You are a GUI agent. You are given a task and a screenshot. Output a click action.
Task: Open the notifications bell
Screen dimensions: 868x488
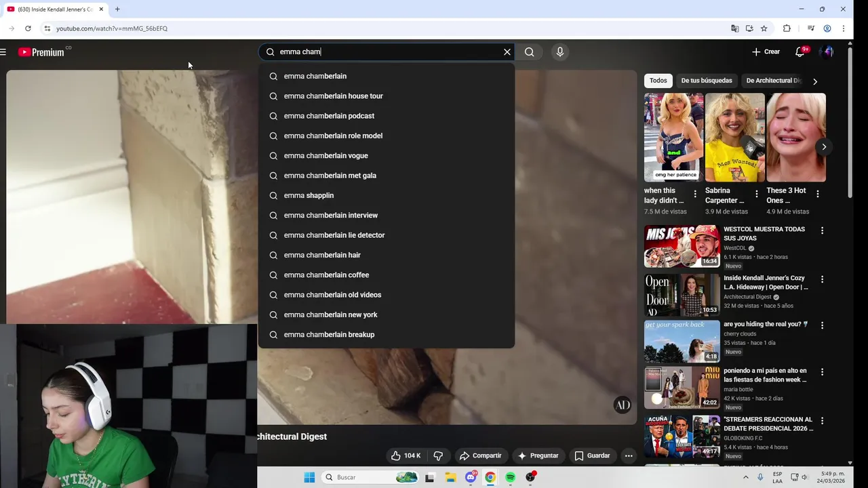click(x=800, y=52)
